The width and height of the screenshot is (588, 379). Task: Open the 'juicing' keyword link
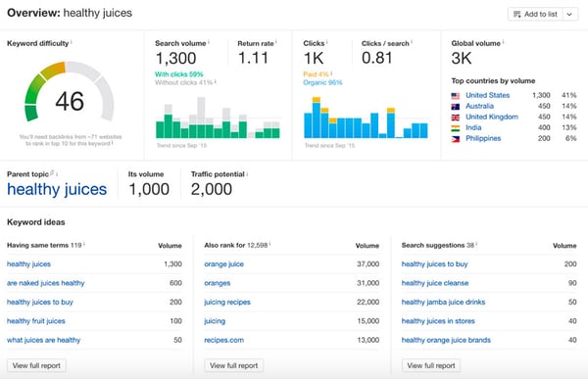point(215,321)
